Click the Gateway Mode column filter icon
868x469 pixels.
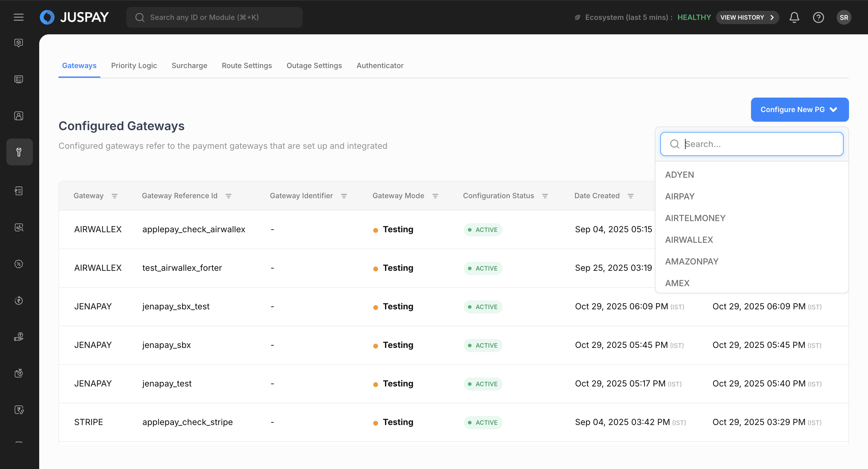435,196
